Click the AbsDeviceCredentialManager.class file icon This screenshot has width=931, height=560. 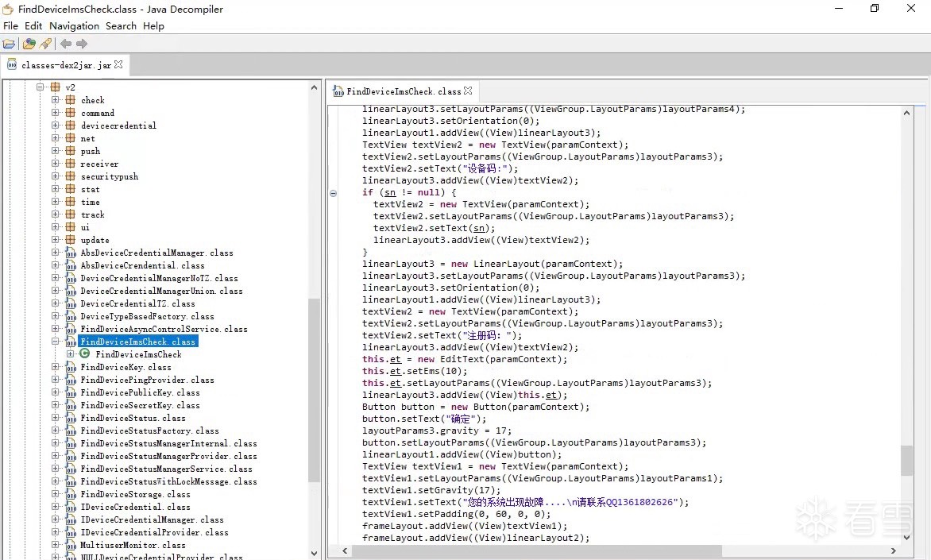pyautogui.click(x=71, y=253)
